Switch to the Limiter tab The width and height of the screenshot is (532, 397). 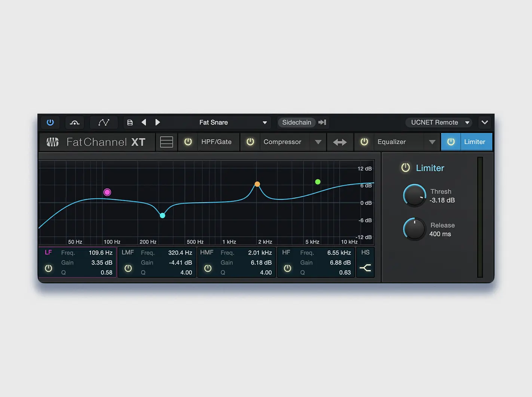coord(475,142)
